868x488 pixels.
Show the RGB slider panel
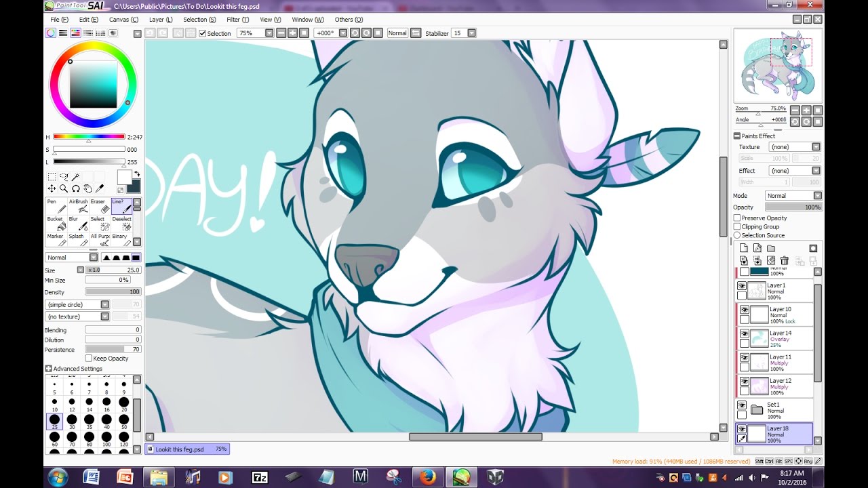tap(63, 33)
